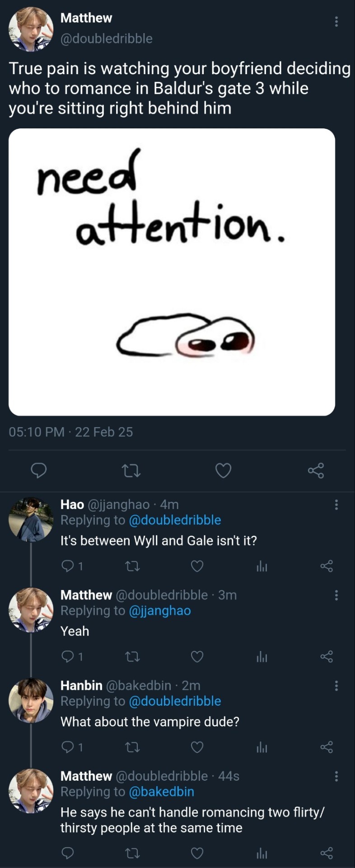
Task: Open more options on main tweet
Action: point(336,21)
